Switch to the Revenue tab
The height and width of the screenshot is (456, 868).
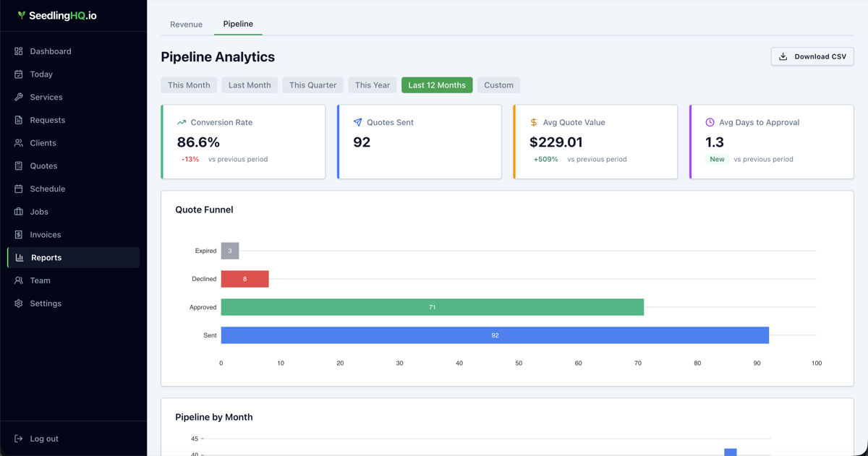pyautogui.click(x=186, y=24)
